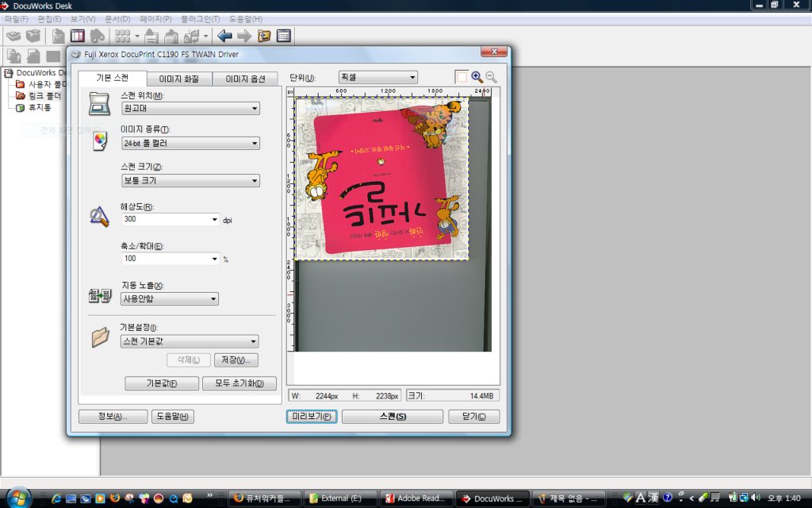Launch Internet Explorer from quick launch
The height and width of the screenshot is (508, 812).
coord(56,498)
